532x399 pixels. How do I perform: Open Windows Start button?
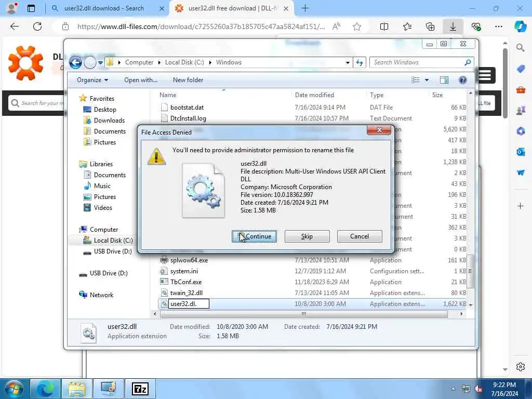[14, 389]
